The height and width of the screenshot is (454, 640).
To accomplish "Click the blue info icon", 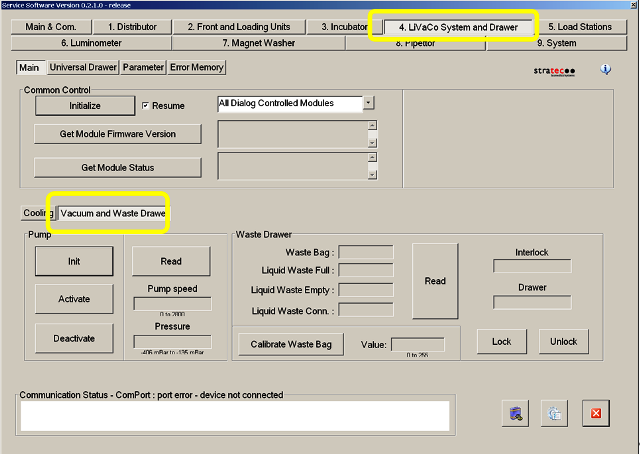I will point(606,70).
